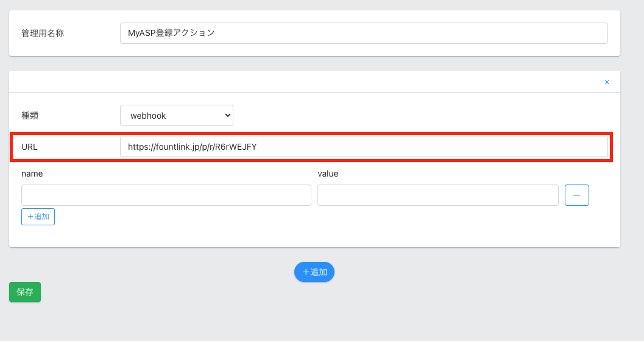Screen dimensions: 644x341
Task: Click the name column label
Action: click(32, 174)
